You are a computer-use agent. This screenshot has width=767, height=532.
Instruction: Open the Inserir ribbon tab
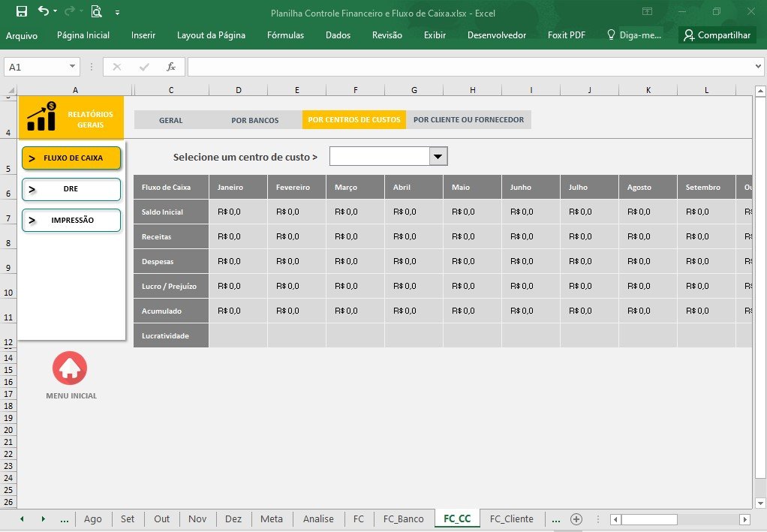(143, 35)
